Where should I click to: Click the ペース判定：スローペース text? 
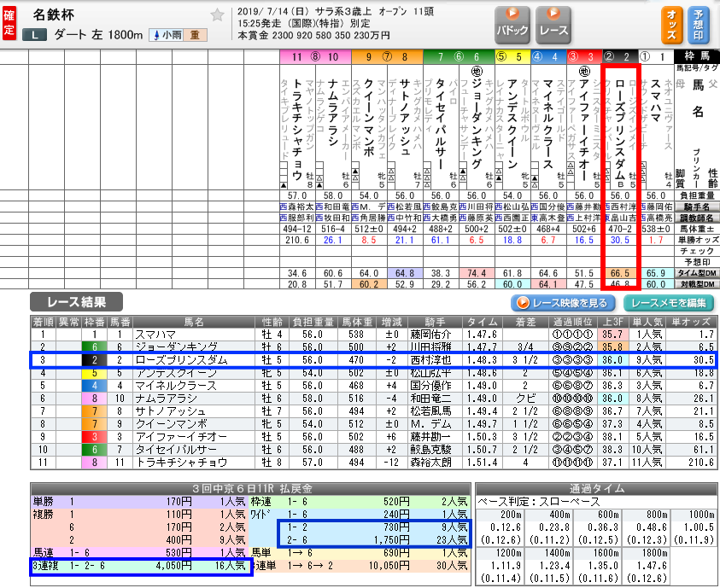(x=539, y=502)
